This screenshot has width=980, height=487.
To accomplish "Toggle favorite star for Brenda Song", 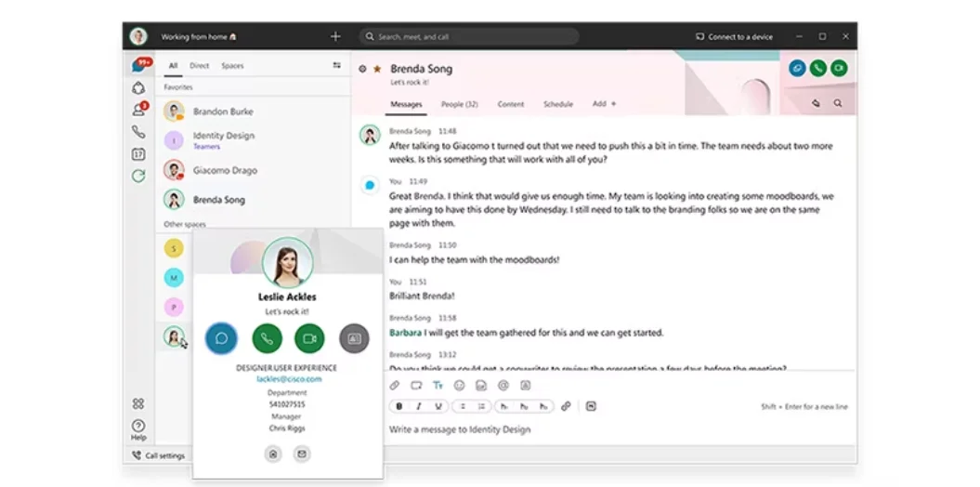I will click(x=377, y=69).
